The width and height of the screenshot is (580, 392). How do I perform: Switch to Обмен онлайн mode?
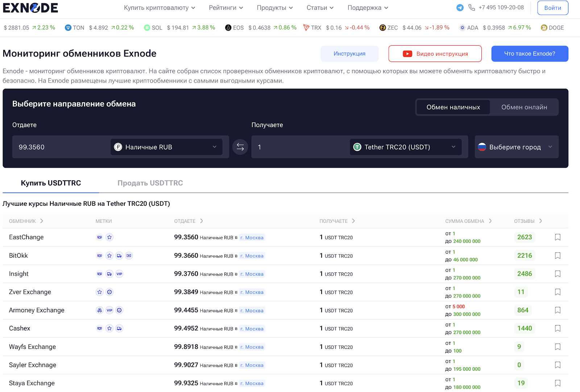click(524, 107)
